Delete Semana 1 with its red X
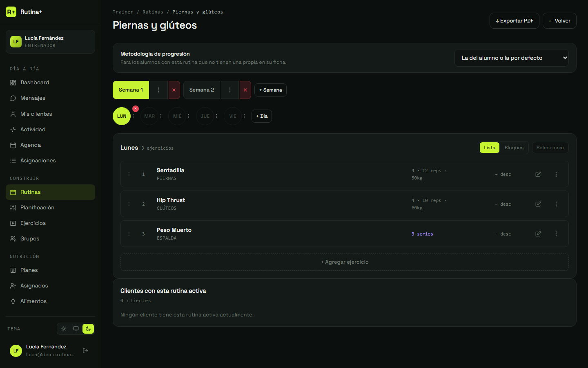This screenshot has width=588, height=368. (x=174, y=90)
